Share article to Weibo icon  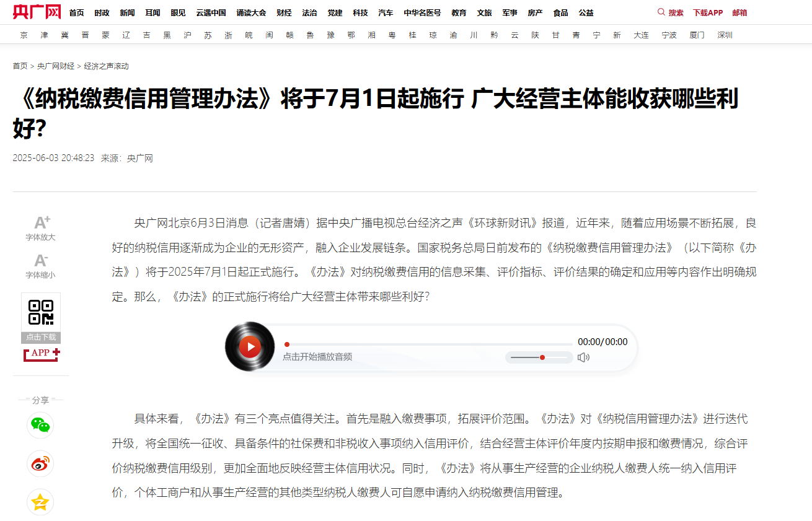[40, 463]
